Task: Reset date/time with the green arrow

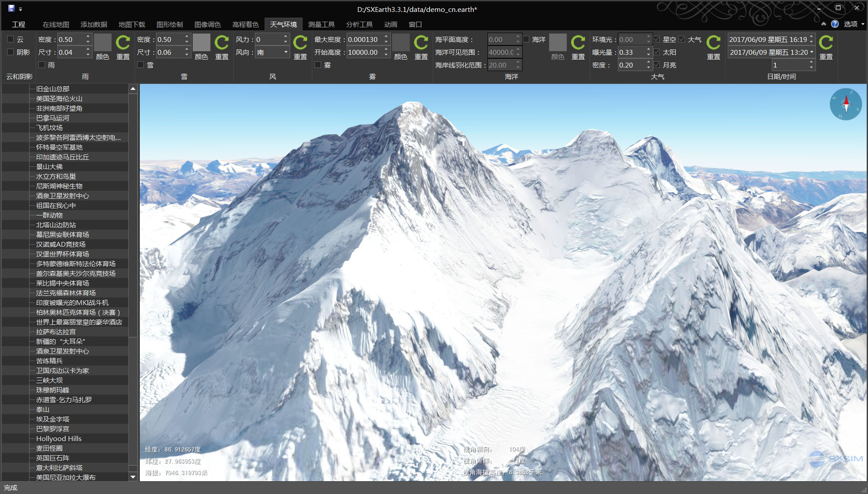Action: [826, 43]
